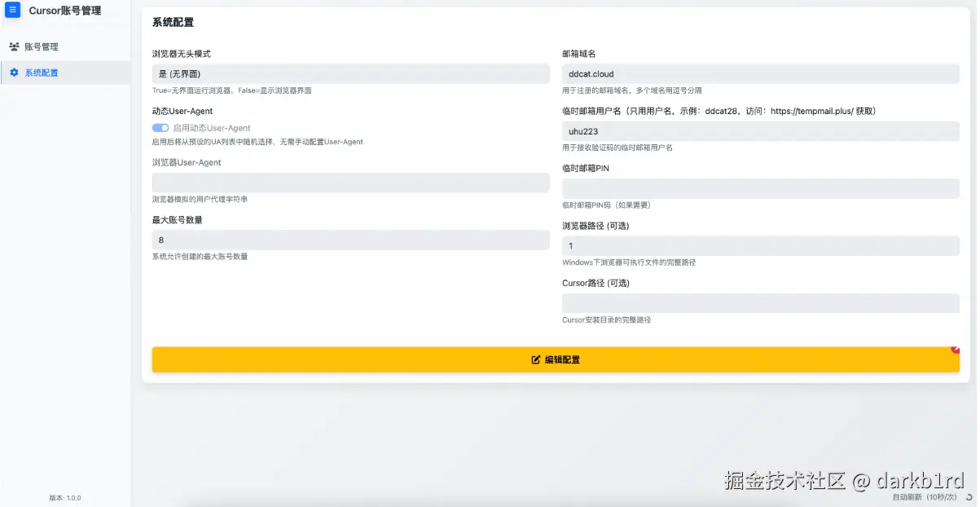Viewport: 980px width, 507px height.
Task: Click the Cursor账号管理 title text
Action: tap(65, 11)
